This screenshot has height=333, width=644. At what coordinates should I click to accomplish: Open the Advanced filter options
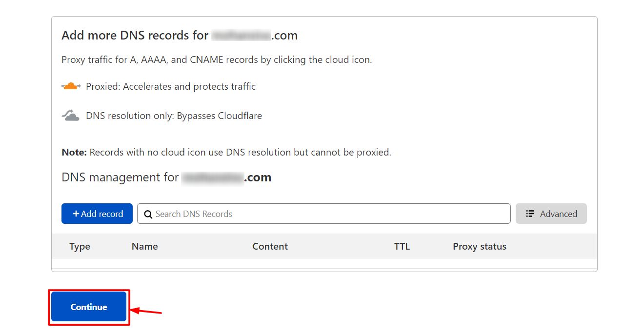tap(551, 214)
